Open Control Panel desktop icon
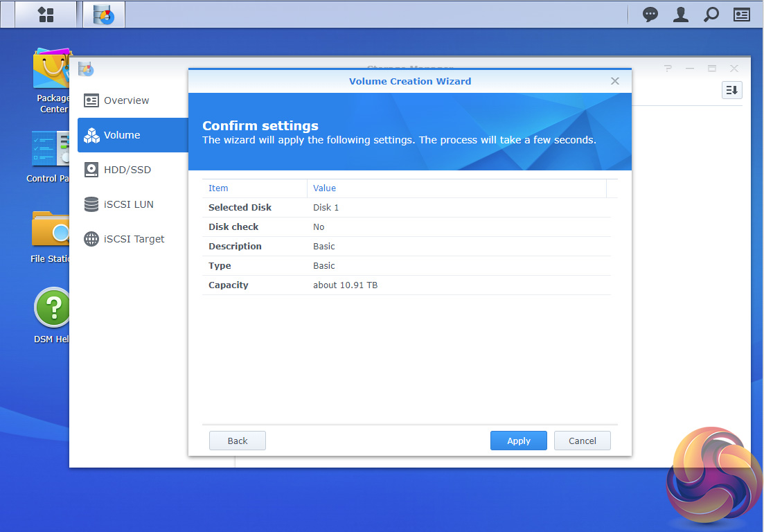The width and height of the screenshot is (764, 532). (x=50, y=157)
